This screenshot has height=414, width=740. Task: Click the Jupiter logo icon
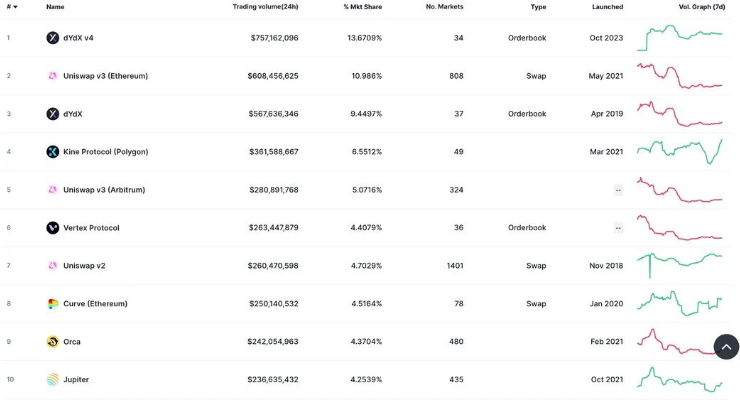click(53, 380)
